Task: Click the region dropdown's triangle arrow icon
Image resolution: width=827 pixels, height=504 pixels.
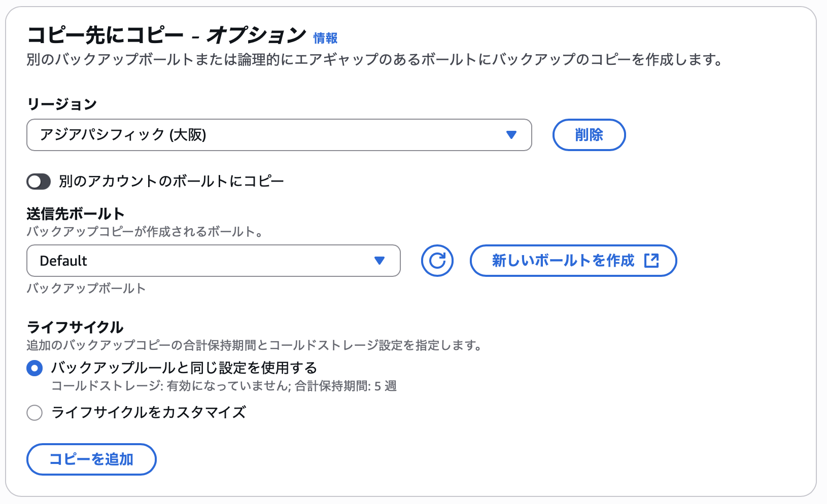Action: (x=511, y=135)
